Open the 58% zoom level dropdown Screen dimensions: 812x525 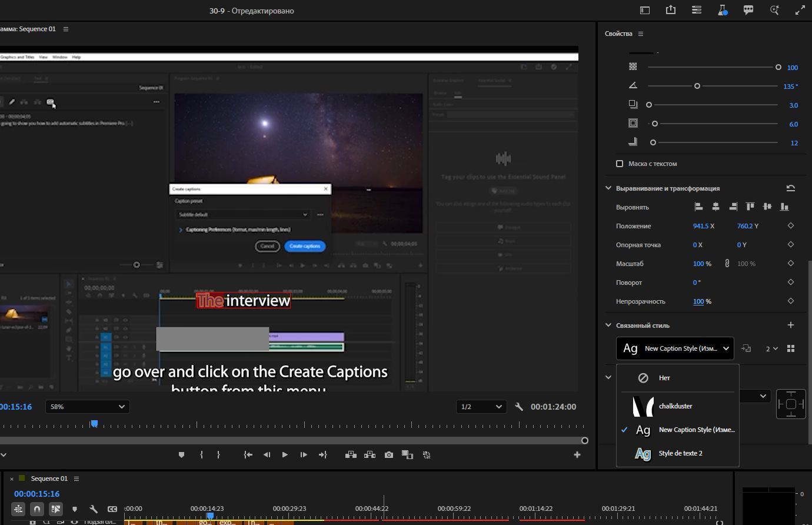87,407
